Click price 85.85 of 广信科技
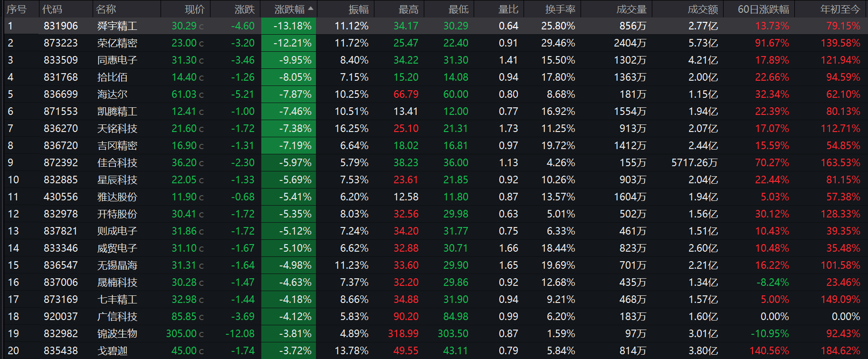The width and height of the screenshot is (868, 359). [184, 317]
